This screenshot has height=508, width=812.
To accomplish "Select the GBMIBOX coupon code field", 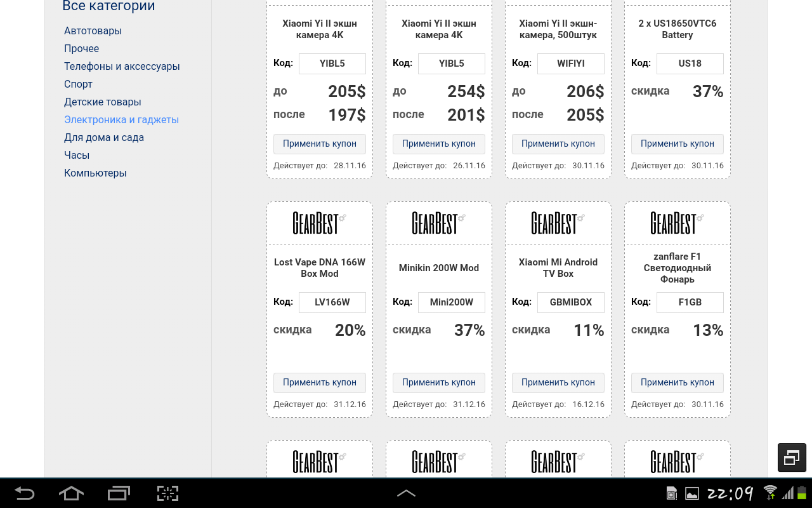I will tap(571, 302).
